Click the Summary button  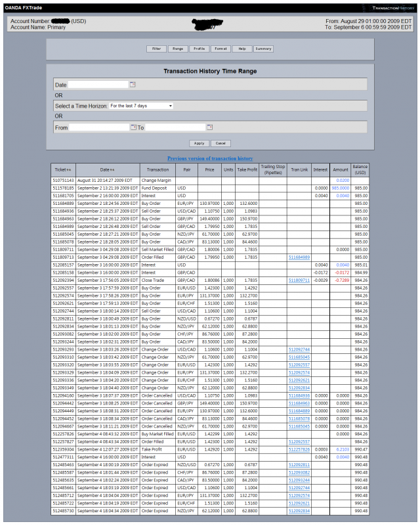pyautogui.click(x=263, y=49)
